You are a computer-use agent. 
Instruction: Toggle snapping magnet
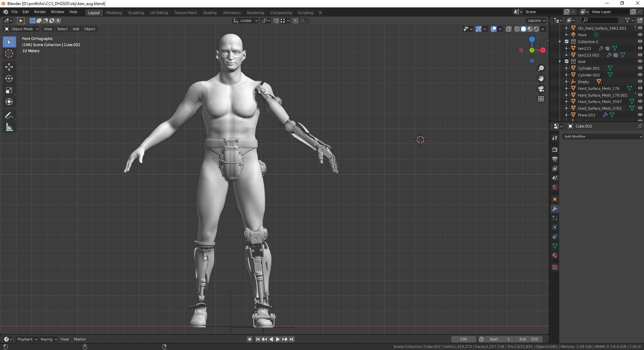click(276, 21)
